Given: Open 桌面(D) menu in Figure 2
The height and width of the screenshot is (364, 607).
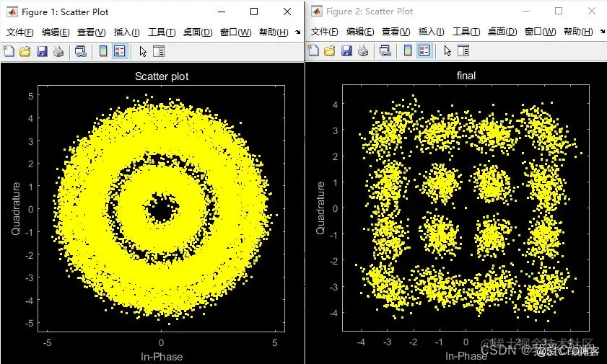Looking at the screenshot, I should click(502, 31).
